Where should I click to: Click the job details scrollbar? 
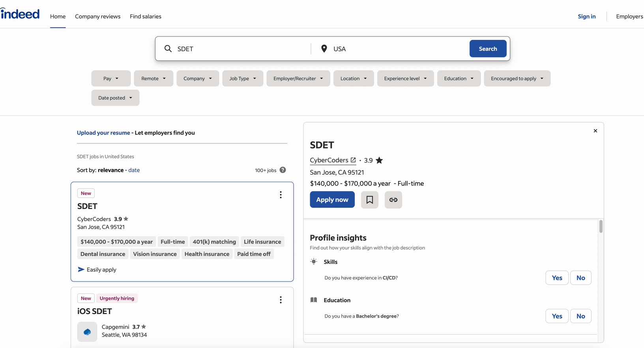(x=601, y=226)
